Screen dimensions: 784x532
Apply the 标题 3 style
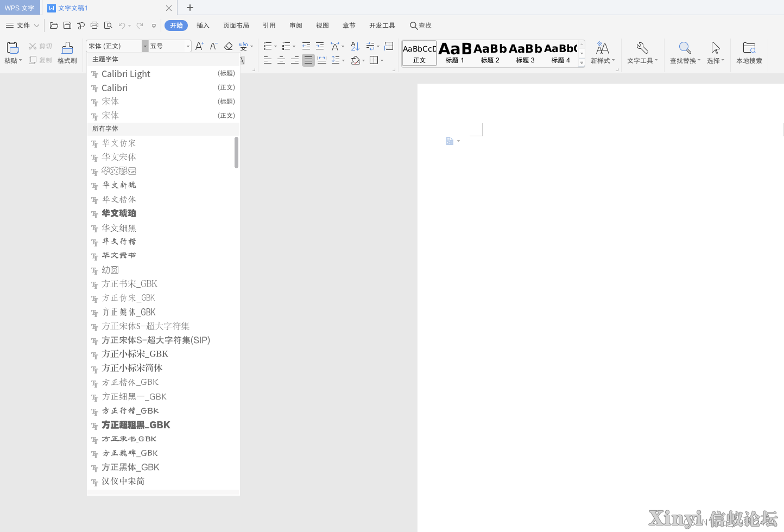point(526,53)
